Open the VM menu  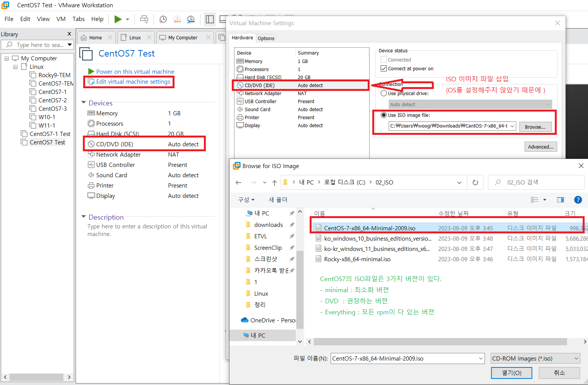[x=61, y=19]
